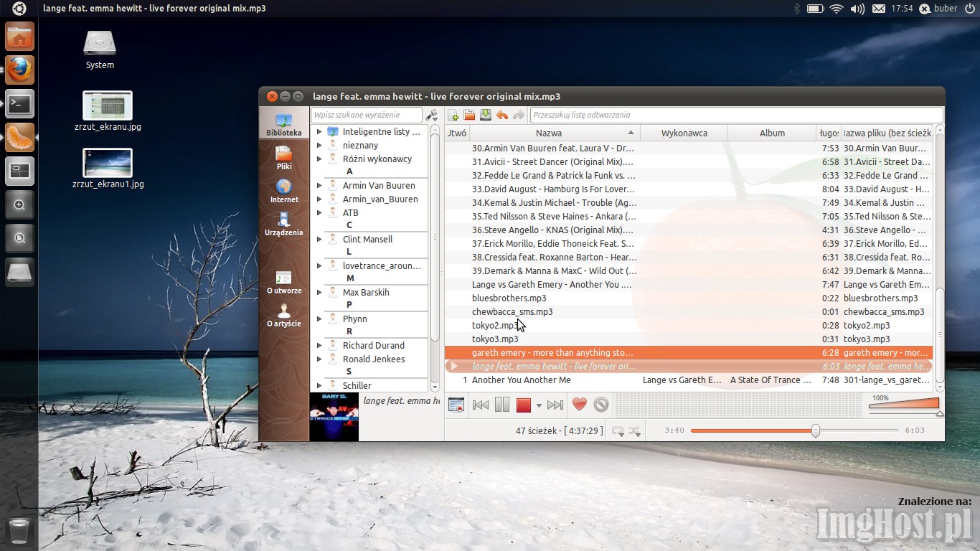The width and height of the screenshot is (980, 551).
Task: Click track seek slider handle
Action: (815, 430)
